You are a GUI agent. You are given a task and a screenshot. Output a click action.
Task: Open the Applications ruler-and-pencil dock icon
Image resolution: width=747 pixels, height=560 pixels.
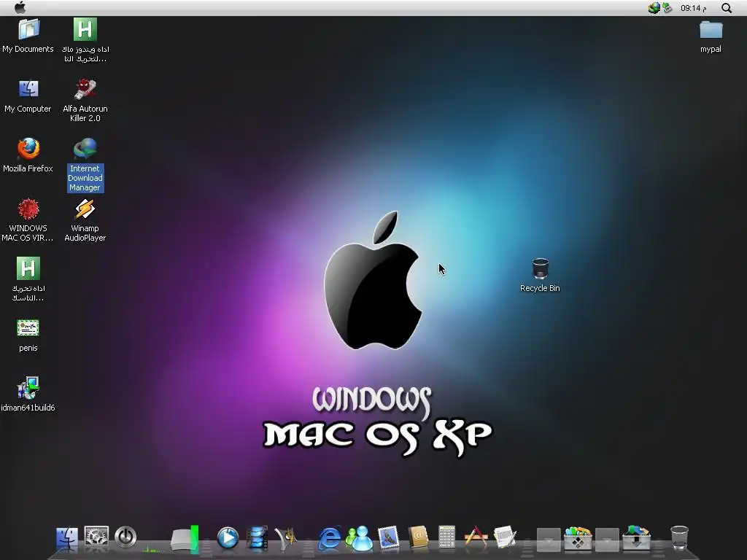476,537
